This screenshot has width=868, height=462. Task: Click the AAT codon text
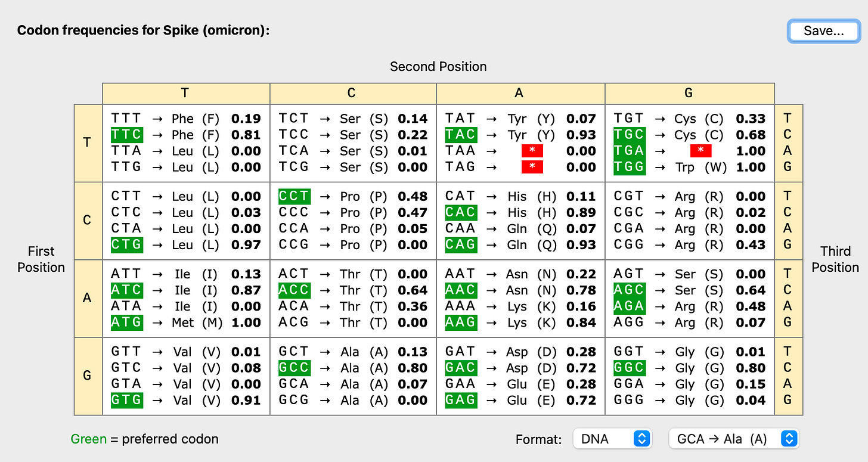coord(461,274)
